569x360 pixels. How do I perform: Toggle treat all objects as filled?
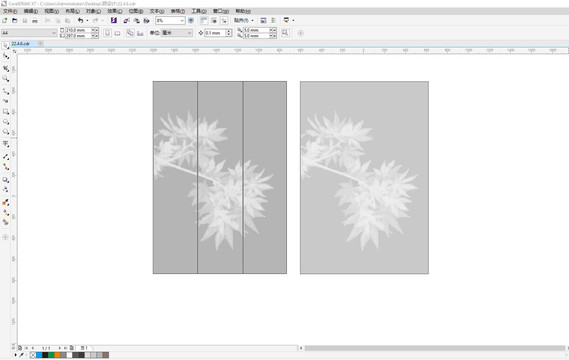tap(286, 33)
